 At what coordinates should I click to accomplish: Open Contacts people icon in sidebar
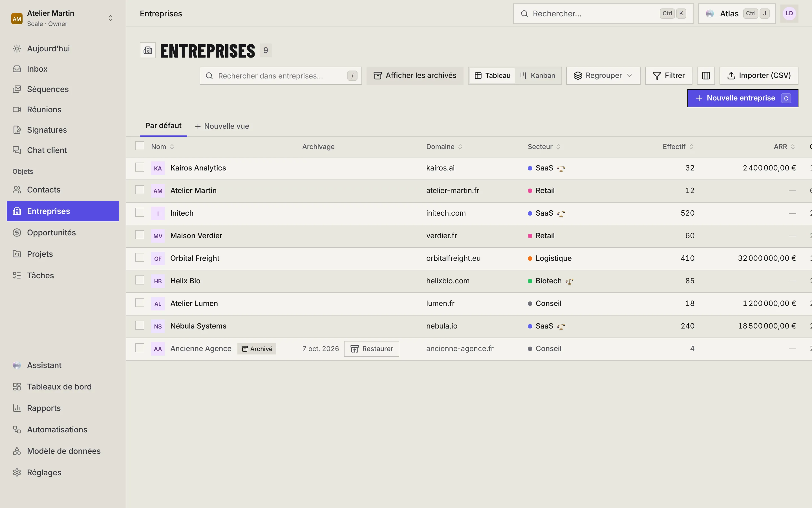[17, 190]
